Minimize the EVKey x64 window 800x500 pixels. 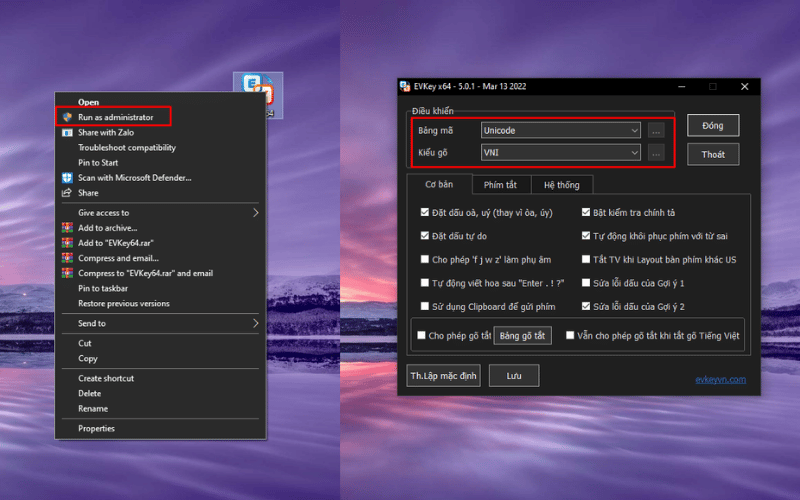pyautogui.click(x=681, y=87)
